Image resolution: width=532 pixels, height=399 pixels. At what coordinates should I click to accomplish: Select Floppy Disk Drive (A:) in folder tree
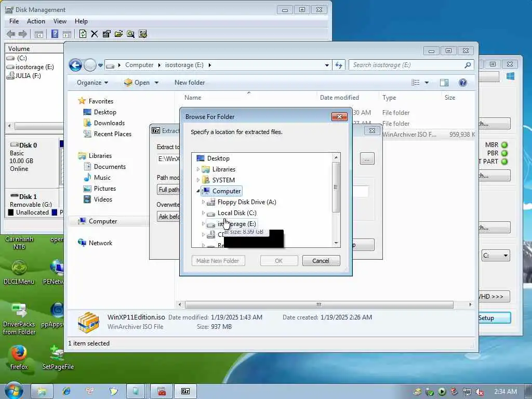pos(247,202)
